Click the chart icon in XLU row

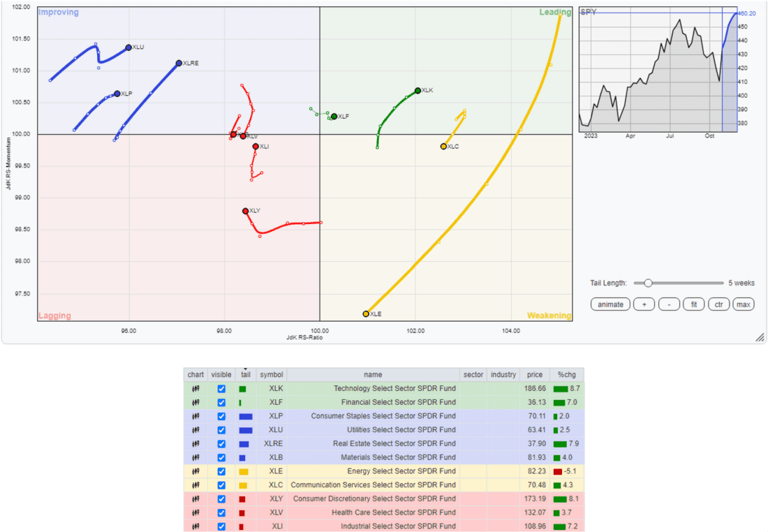point(195,430)
